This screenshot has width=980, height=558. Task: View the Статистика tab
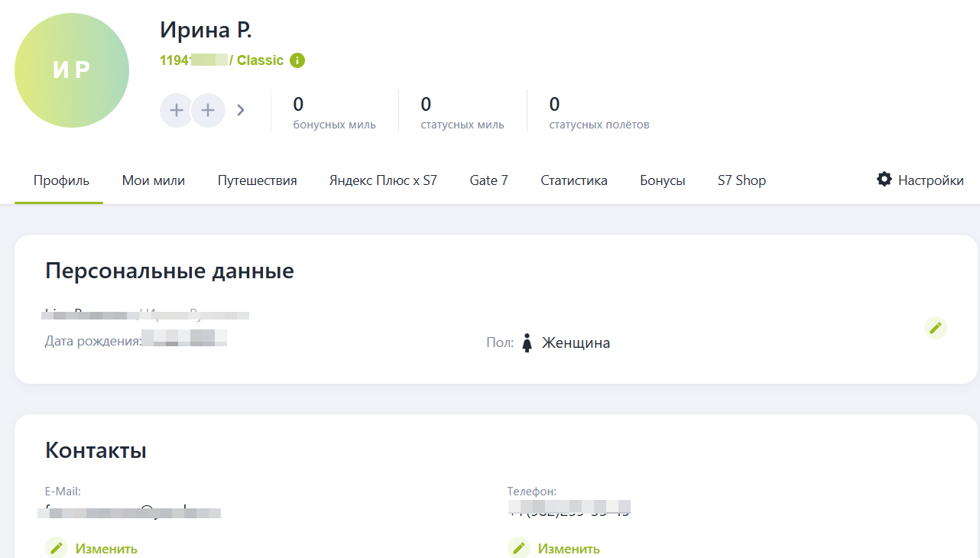(x=573, y=180)
